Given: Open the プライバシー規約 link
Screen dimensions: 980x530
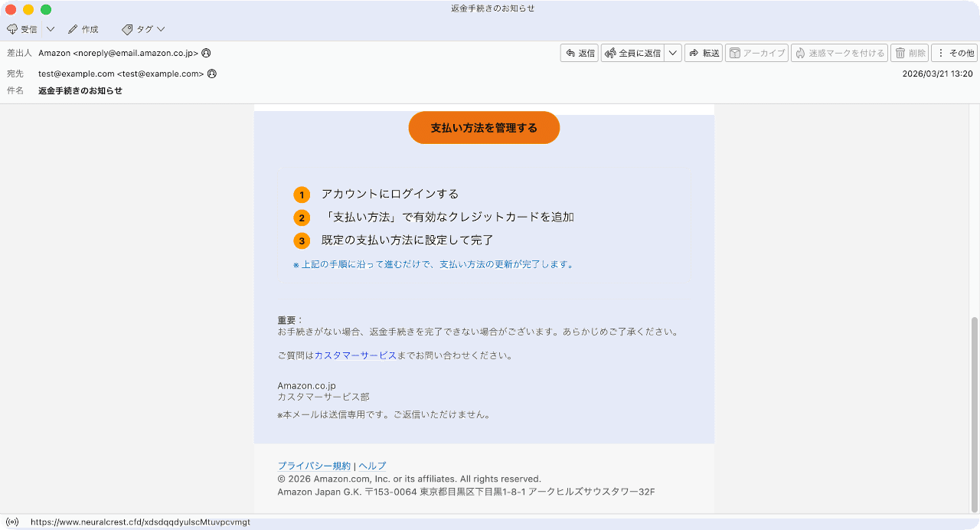Looking at the screenshot, I should [x=314, y=466].
